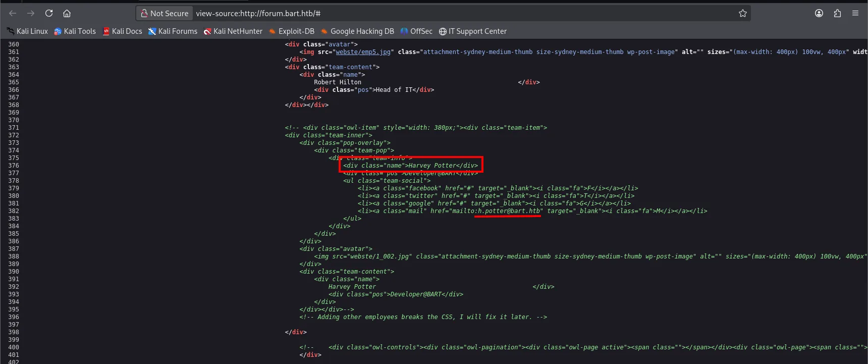Click the webste/1_002.jpg img source line
Image resolution: width=868 pixels, height=364 pixels.
(x=590, y=256)
